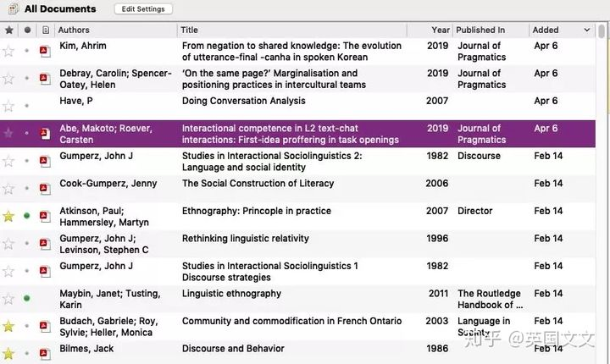This screenshot has height=364, width=610.
Task: Unstar the Bilmes, Jack document
Action: 8,354
